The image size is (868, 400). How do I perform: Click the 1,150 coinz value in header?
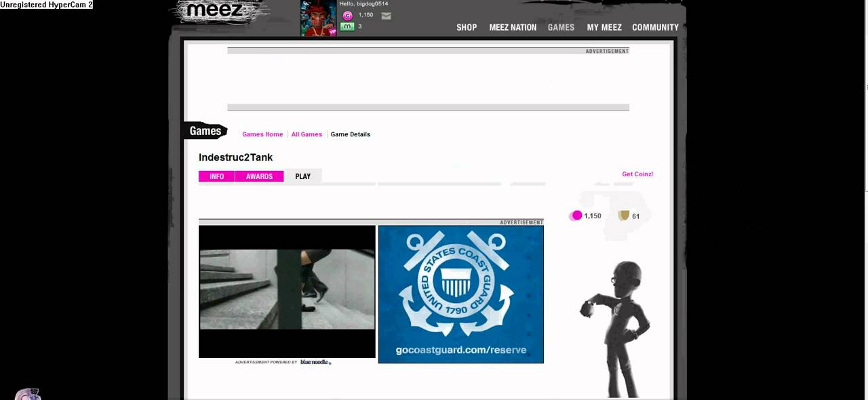[x=366, y=15]
